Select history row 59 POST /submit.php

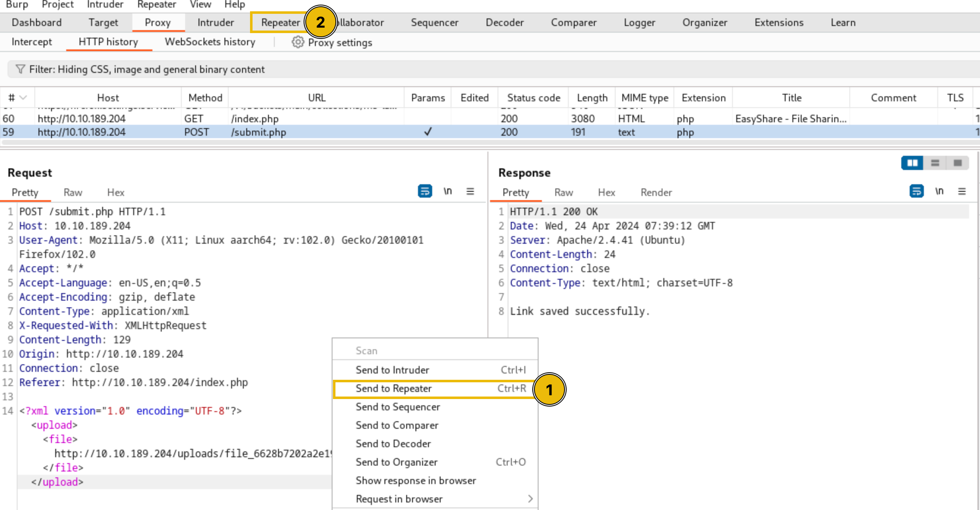490,132
